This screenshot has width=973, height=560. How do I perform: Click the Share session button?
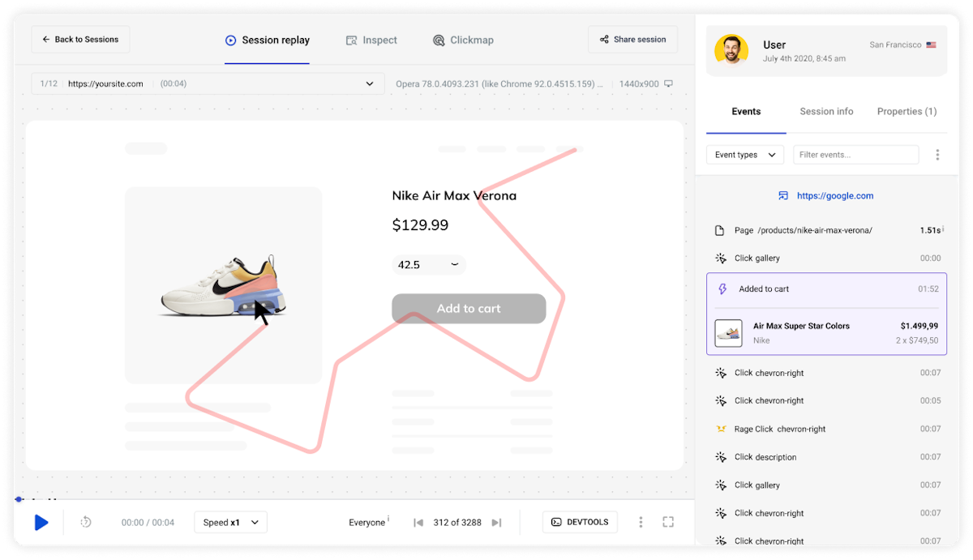point(632,39)
